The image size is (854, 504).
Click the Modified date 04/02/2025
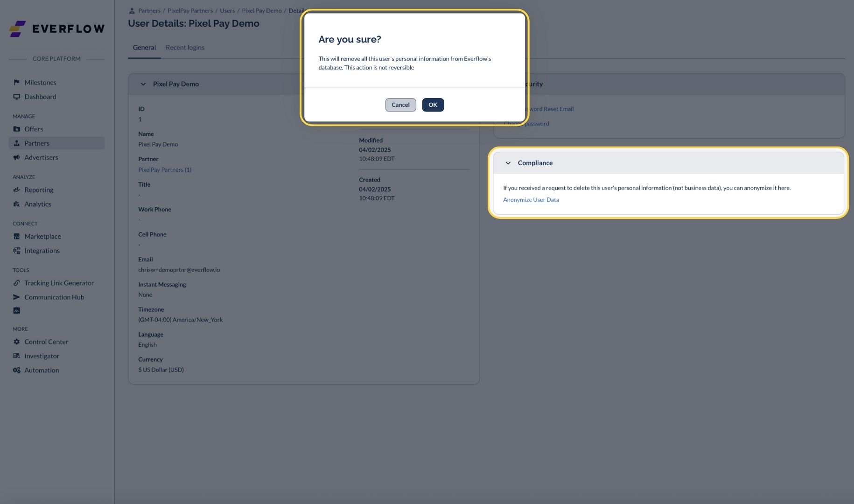pos(375,150)
